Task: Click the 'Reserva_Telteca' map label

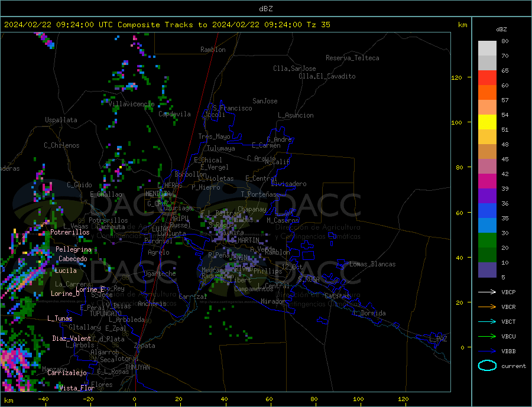Action: 352,58
